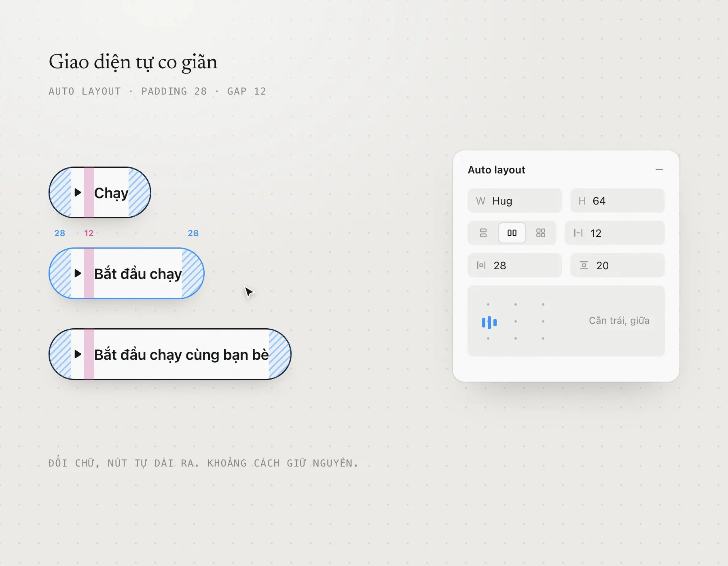
Task: Click the "Bắt đầu chạy cùng bạn bè" label
Action: (182, 355)
